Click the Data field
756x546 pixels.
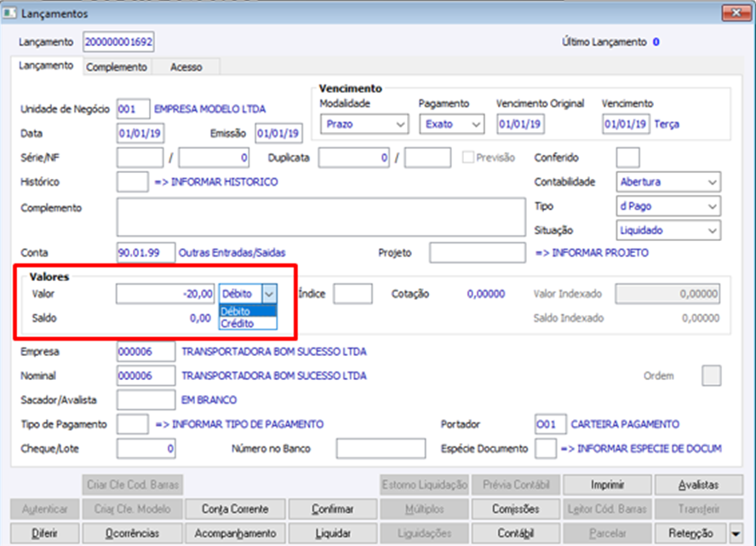pos(140,133)
